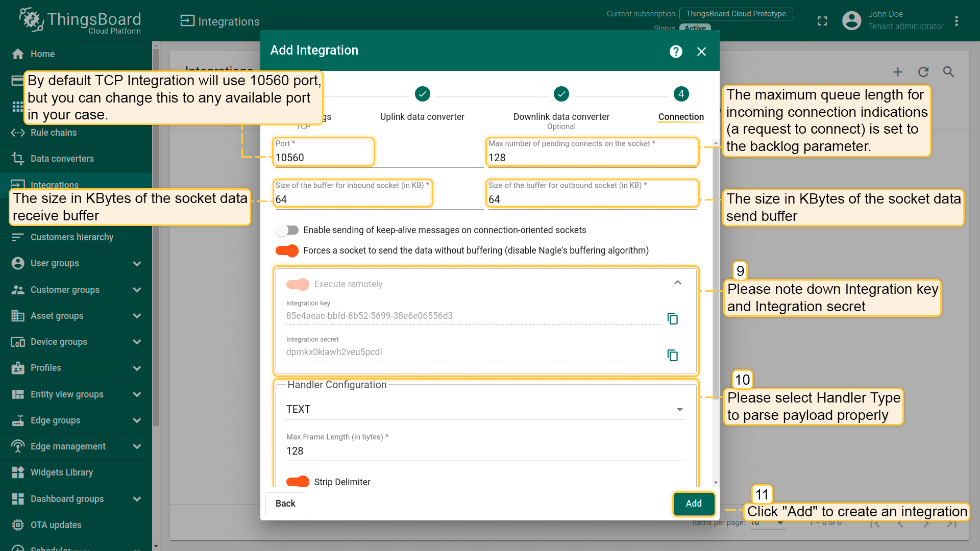This screenshot has height=551, width=980.
Task: Click the Profiles icon
Action: [18, 368]
